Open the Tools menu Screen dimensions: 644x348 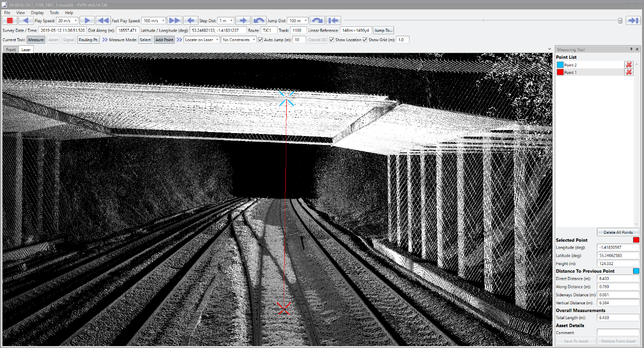[x=54, y=12]
